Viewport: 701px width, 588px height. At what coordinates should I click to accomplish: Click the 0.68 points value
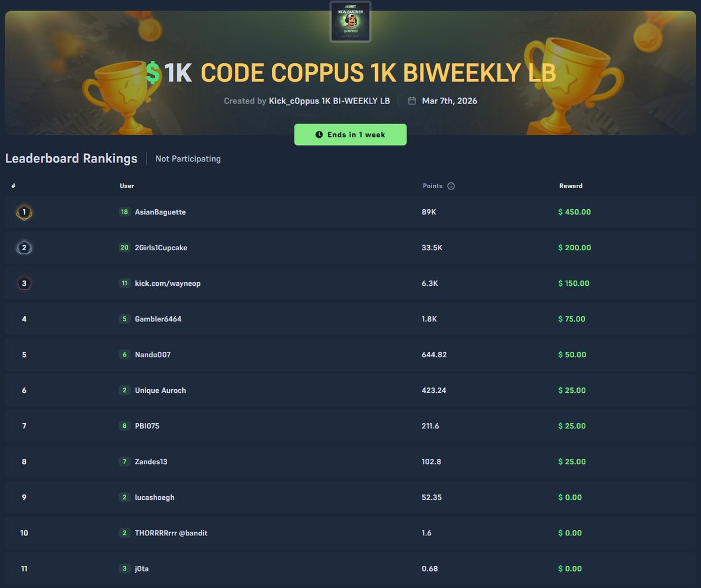430,569
